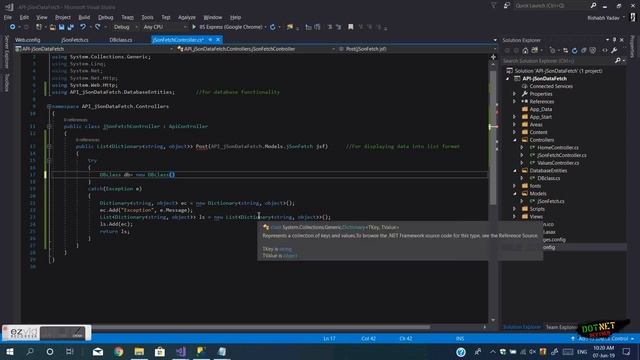Image resolution: width=640 pixels, height=360 pixels.
Task: Switch to the jSonFetch.cs tab
Action: click(x=75, y=40)
